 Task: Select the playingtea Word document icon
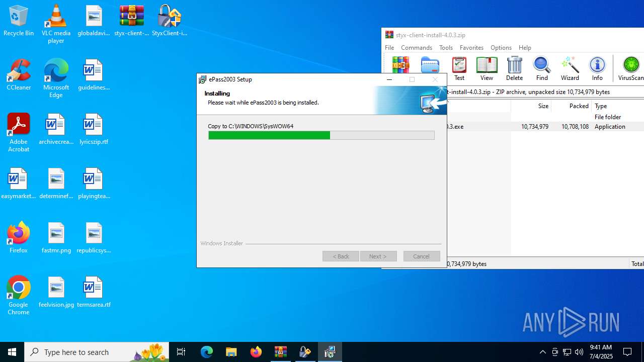coord(94,184)
